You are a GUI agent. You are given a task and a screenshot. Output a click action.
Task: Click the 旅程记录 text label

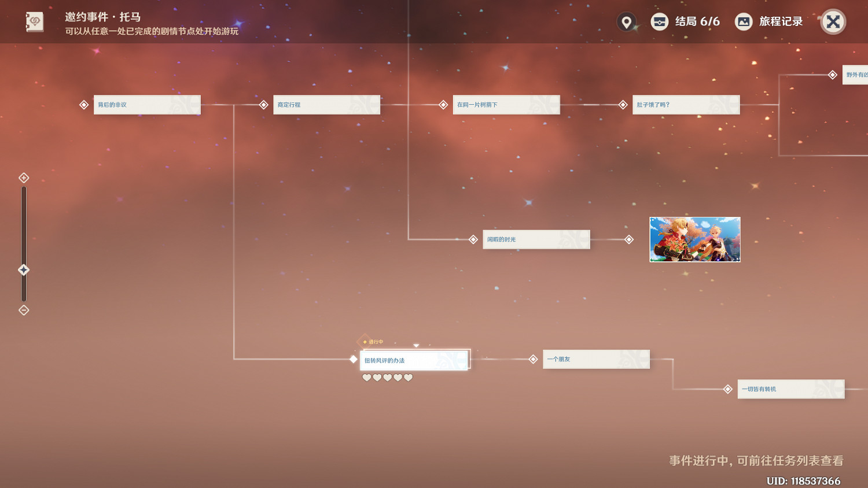[781, 22]
